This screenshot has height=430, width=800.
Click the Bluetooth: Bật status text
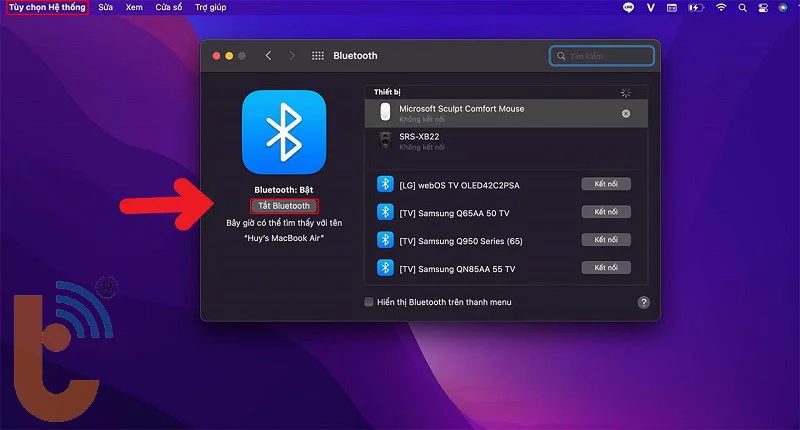pyautogui.click(x=284, y=190)
